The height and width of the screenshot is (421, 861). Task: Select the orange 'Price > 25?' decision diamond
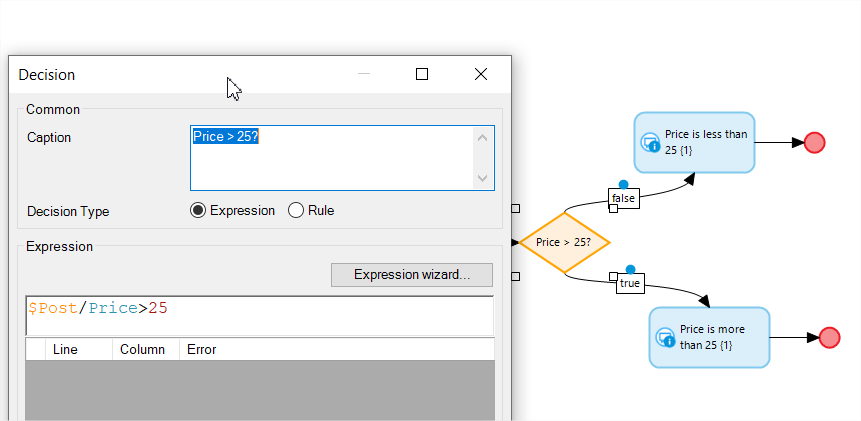[x=564, y=243]
